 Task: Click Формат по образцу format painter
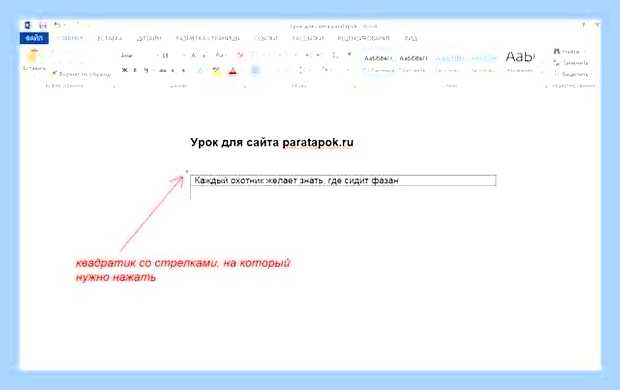tap(82, 74)
